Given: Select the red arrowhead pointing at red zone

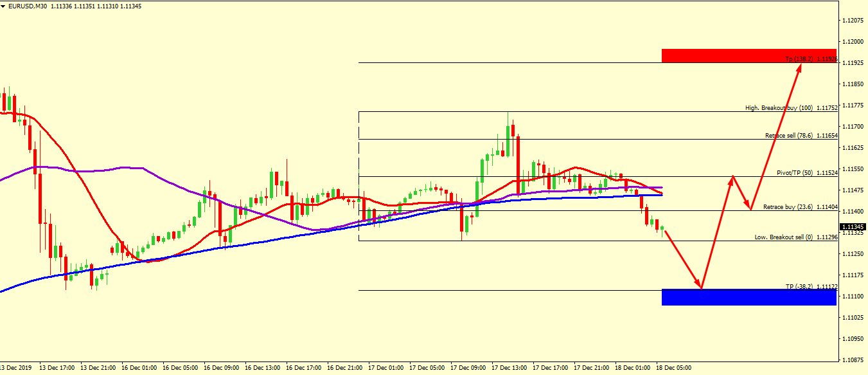Looking at the screenshot, I should [x=799, y=67].
